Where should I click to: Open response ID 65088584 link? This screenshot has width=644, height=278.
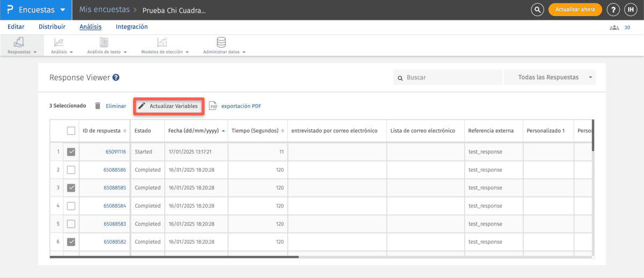[x=115, y=206]
